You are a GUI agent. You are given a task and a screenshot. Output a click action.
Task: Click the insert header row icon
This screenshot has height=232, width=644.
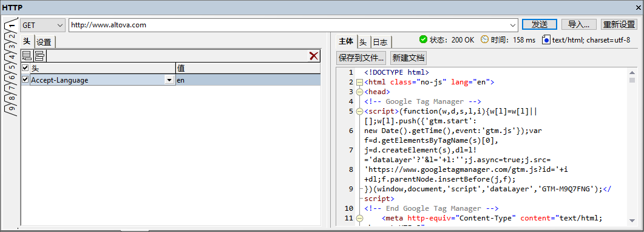coord(39,56)
